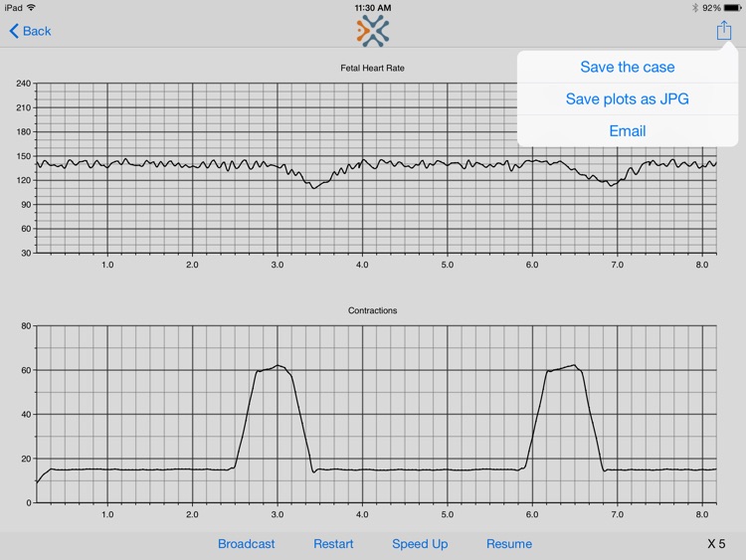The width and height of the screenshot is (746, 560).
Task: Choose Save the case
Action: [x=627, y=67]
